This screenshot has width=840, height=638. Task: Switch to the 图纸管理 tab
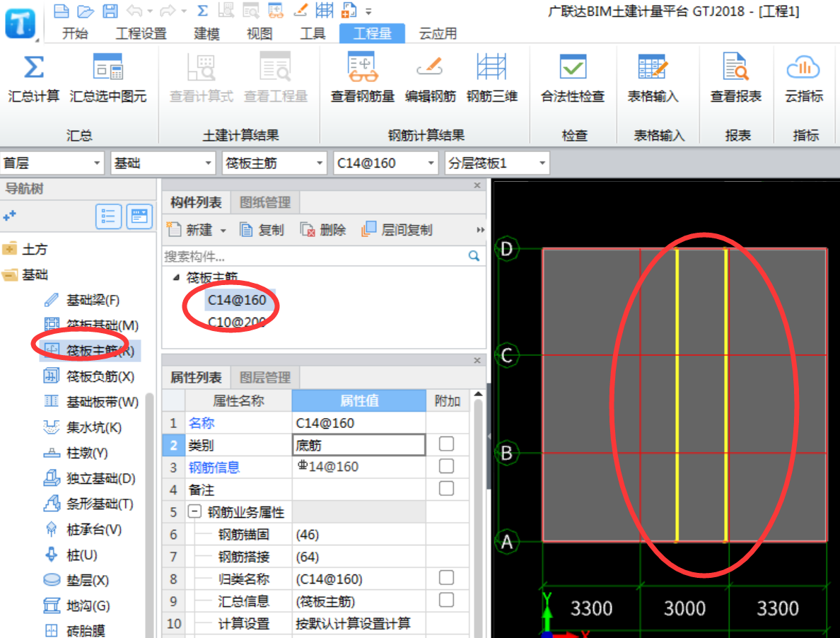(265, 202)
